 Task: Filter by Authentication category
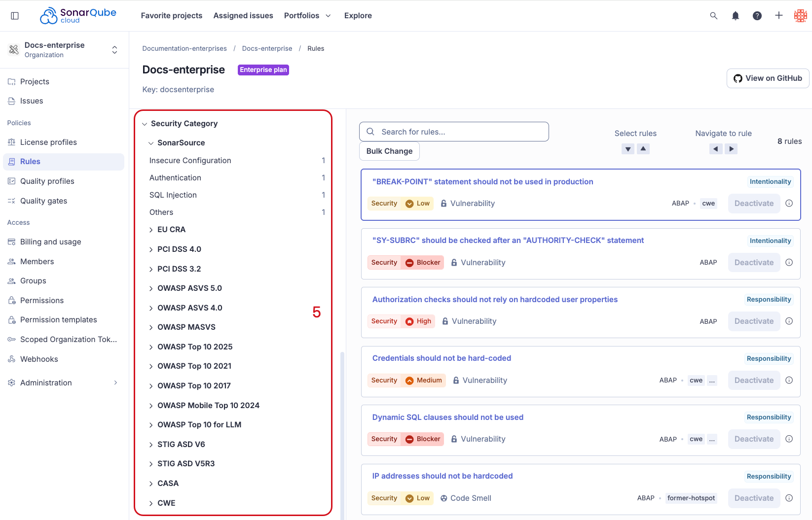(237, 178)
